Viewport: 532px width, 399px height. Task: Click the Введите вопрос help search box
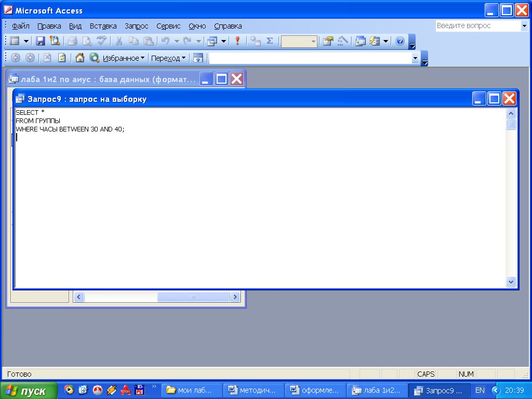click(x=478, y=26)
